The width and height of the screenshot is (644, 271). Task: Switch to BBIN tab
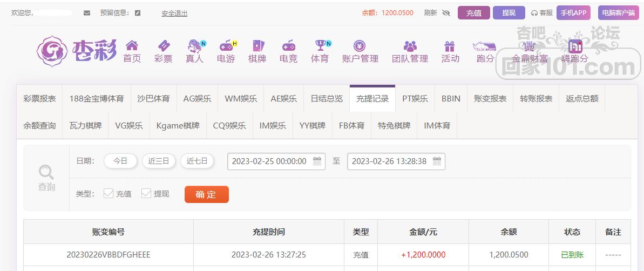tap(451, 99)
